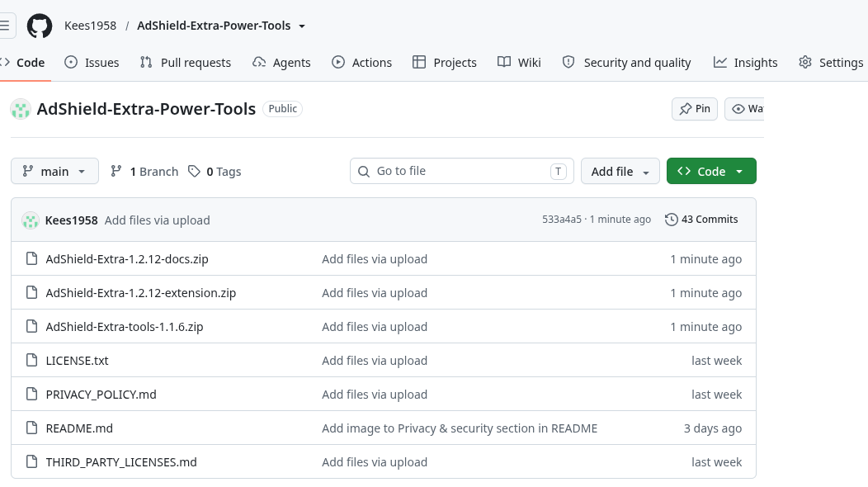Open AdShield-Extra-Power-Tools repository breadcrumb link
Screen dimensions: 868x487
click(x=214, y=26)
